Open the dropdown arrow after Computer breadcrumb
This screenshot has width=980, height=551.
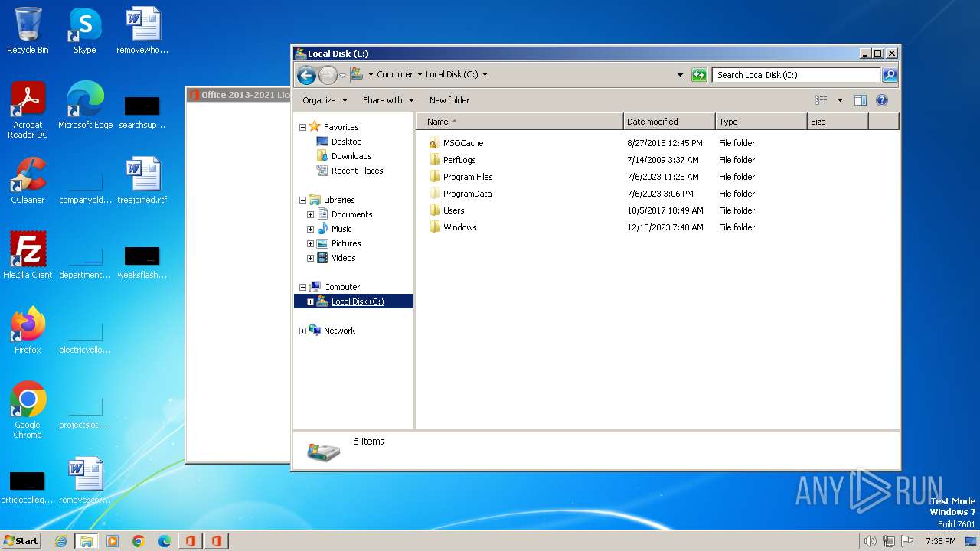click(420, 75)
